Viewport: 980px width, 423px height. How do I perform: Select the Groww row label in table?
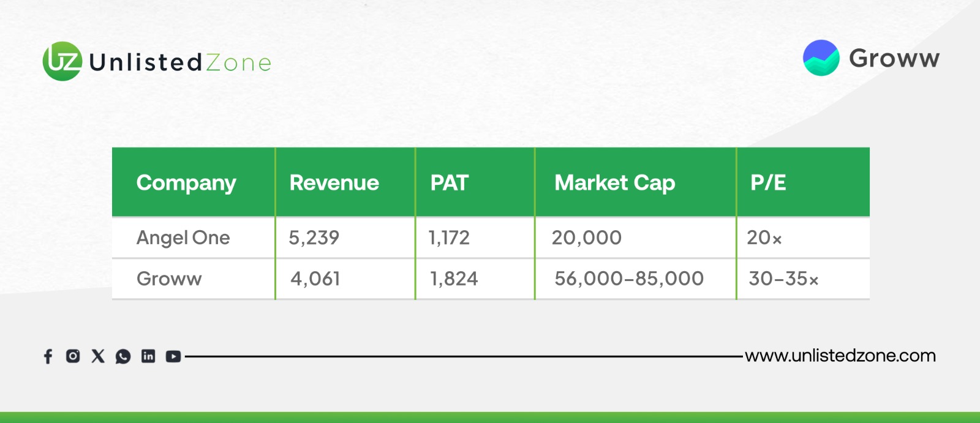pyautogui.click(x=169, y=279)
